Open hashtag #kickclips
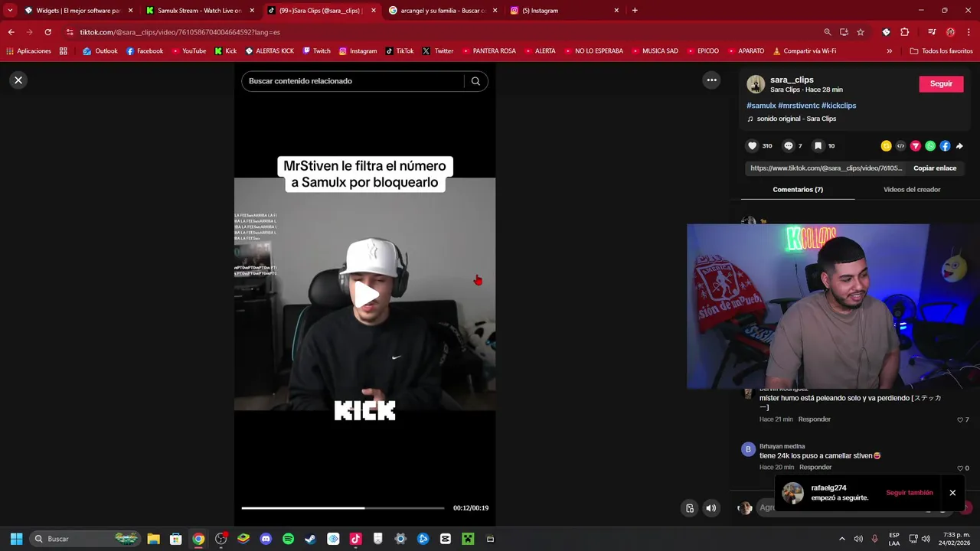 (839, 106)
